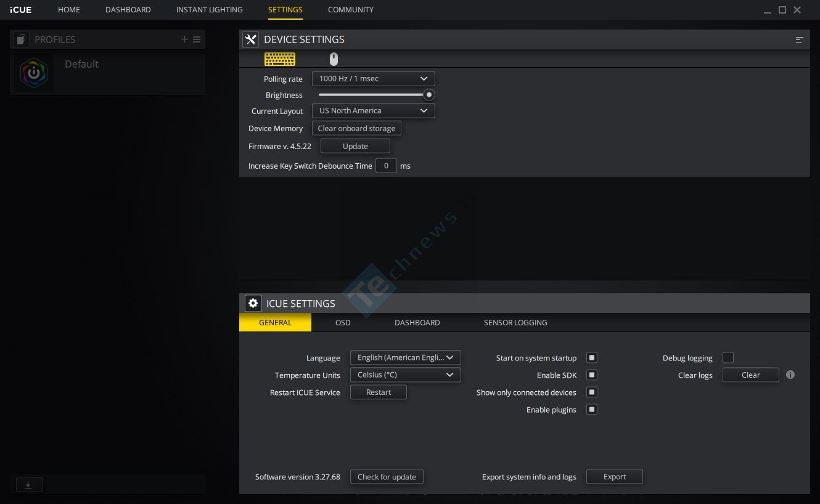The height and width of the screenshot is (504, 820).
Task: Toggle the Enable plugins checkbox
Action: click(592, 409)
